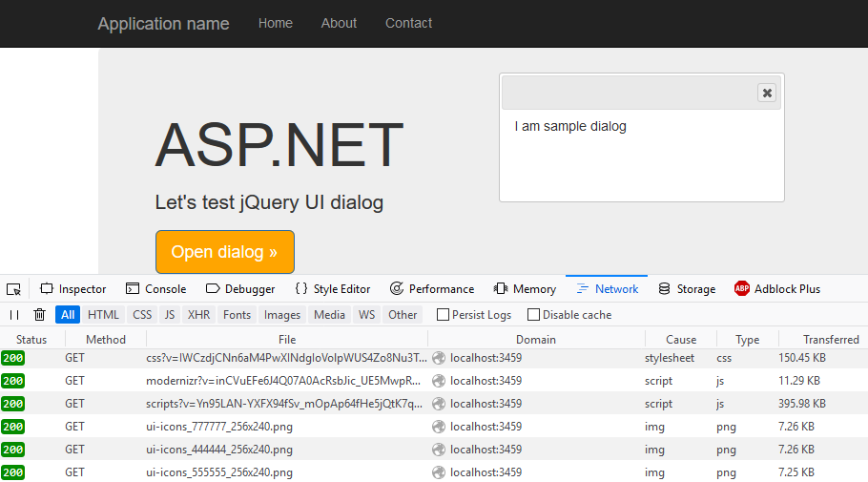Click the Style Editor braces icon
This screenshot has width=868, height=482.
[301, 288]
